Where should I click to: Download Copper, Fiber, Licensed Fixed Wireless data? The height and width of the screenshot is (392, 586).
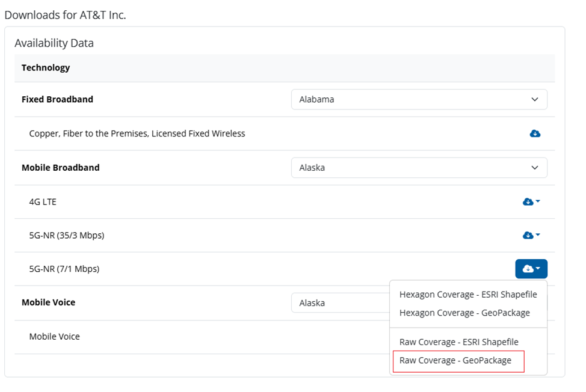[x=535, y=133]
